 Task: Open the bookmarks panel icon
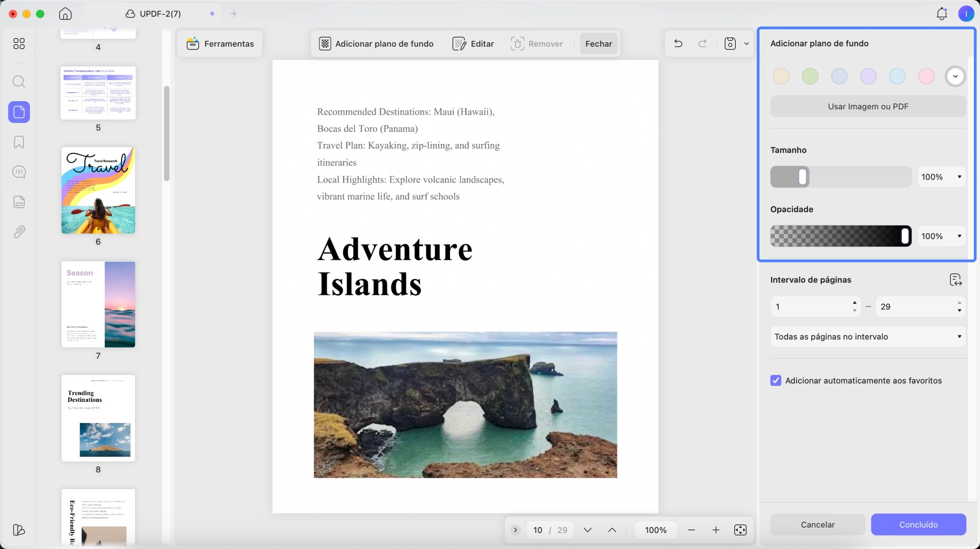19,142
